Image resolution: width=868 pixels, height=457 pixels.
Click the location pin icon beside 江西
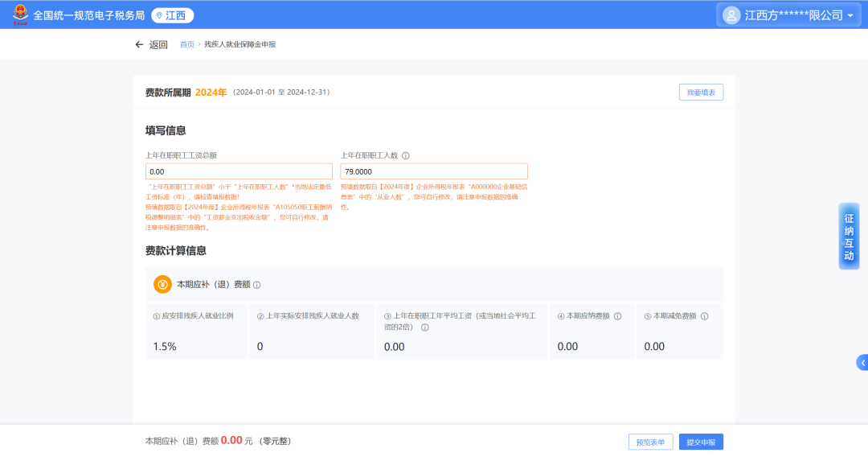click(159, 15)
